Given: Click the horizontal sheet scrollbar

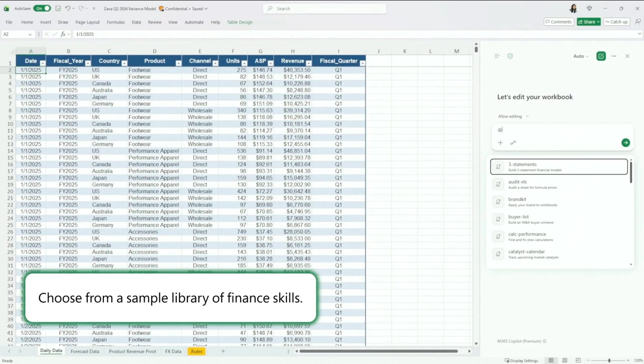Looking at the screenshot, I should [378, 351].
